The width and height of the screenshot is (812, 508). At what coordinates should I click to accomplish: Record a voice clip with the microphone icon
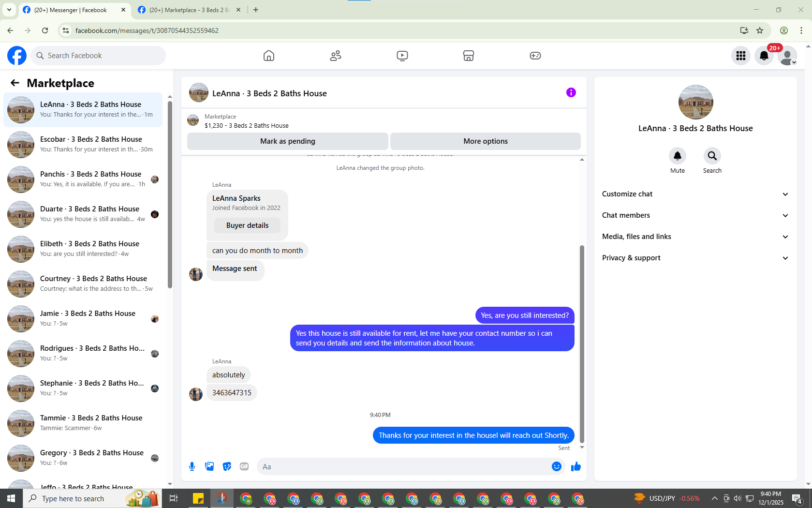pos(192,466)
